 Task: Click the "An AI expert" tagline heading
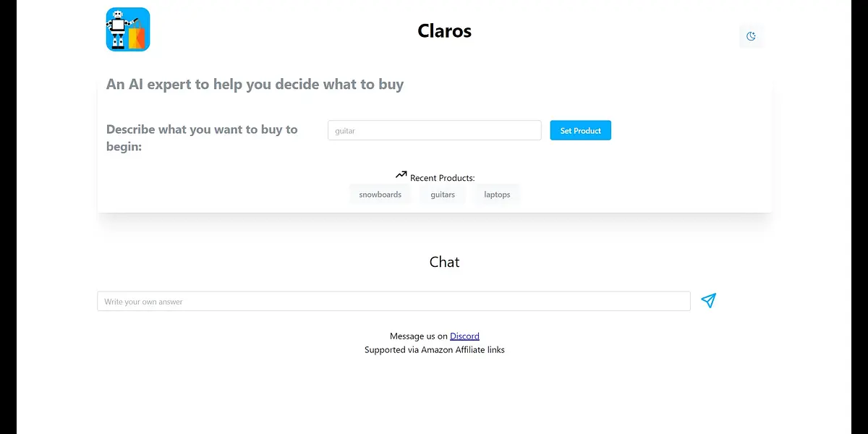coord(255,85)
